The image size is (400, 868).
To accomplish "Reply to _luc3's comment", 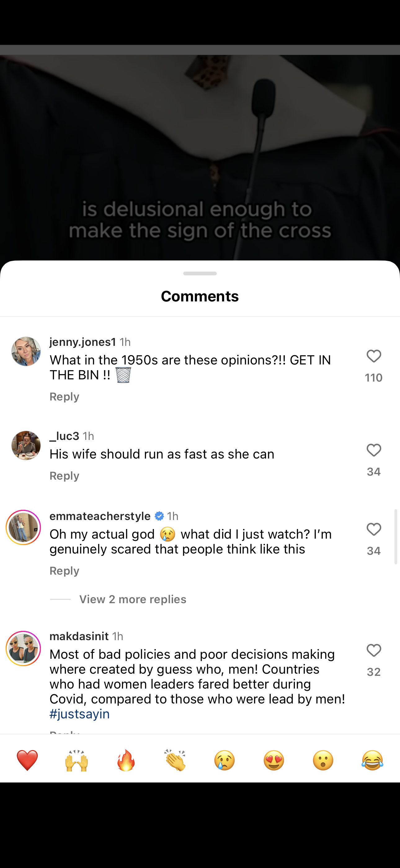I will [64, 476].
